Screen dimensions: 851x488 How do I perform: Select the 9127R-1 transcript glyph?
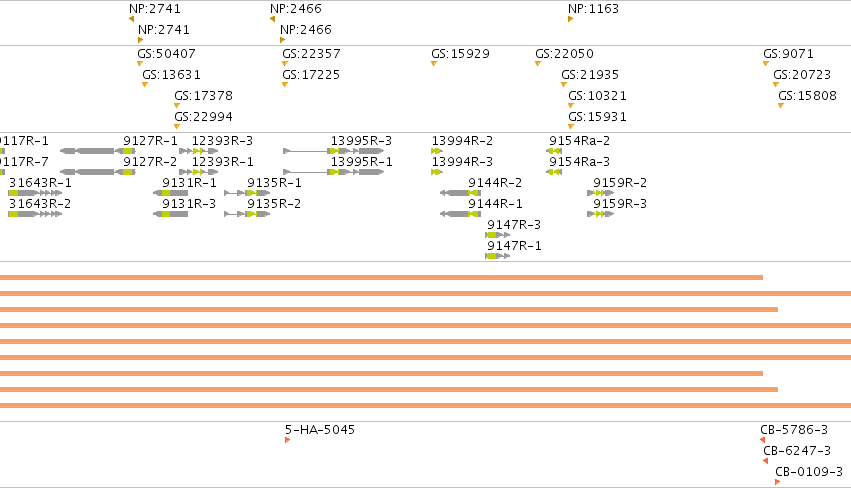tap(98, 151)
